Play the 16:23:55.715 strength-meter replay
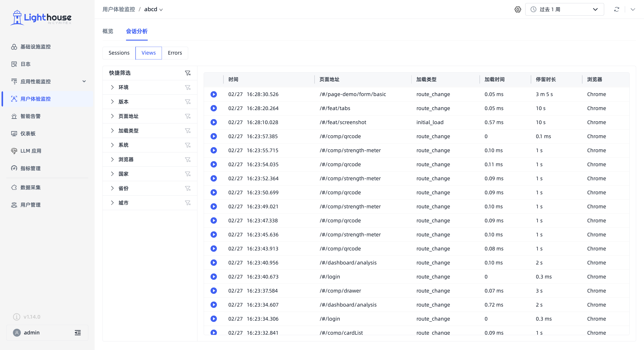The width and height of the screenshot is (644, 350). coord(214,150)
